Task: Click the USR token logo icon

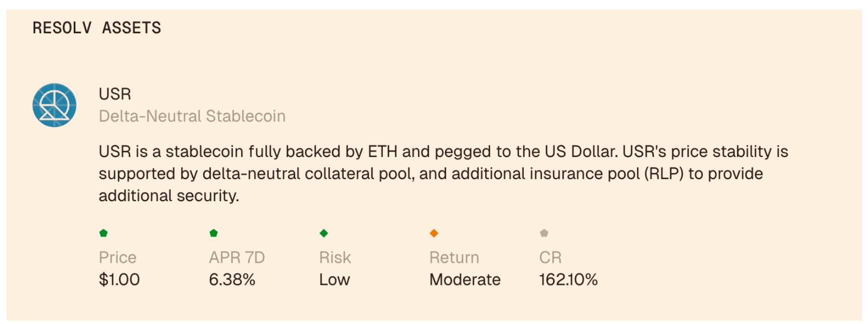Action: coord(54,105)
